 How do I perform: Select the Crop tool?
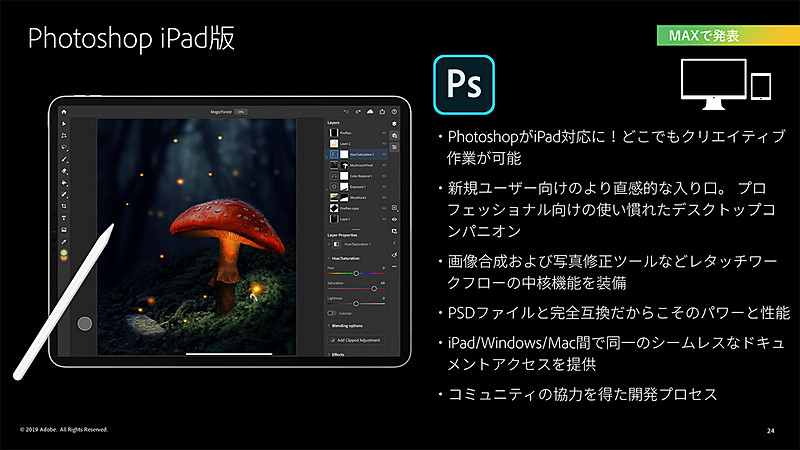(64, 206)
